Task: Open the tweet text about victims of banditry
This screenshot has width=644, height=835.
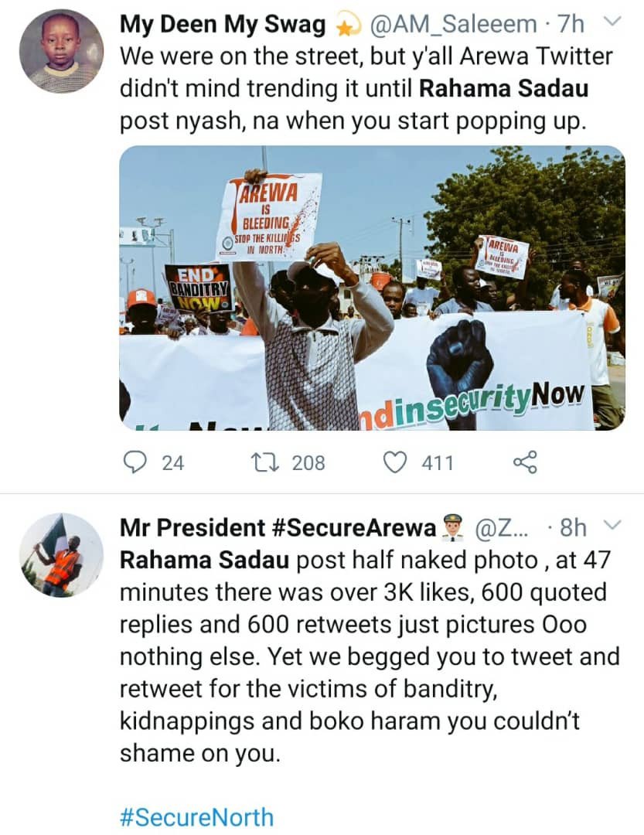Action: 370,656
